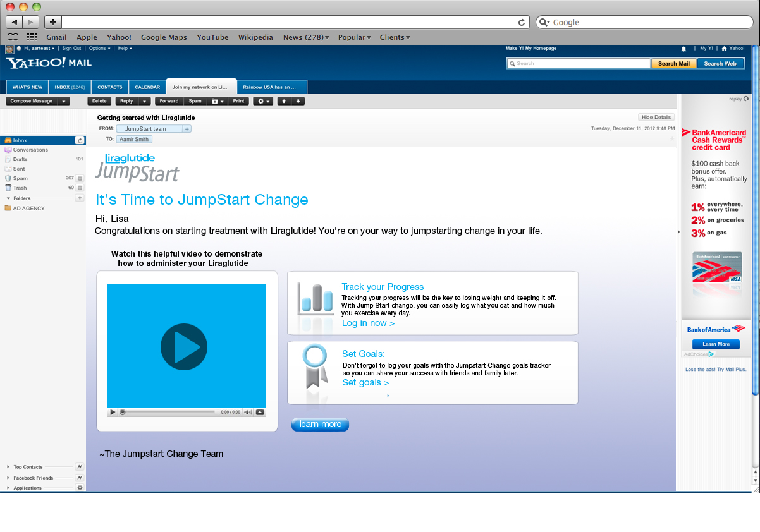Click the video progress slider

[x=168, y=412]
